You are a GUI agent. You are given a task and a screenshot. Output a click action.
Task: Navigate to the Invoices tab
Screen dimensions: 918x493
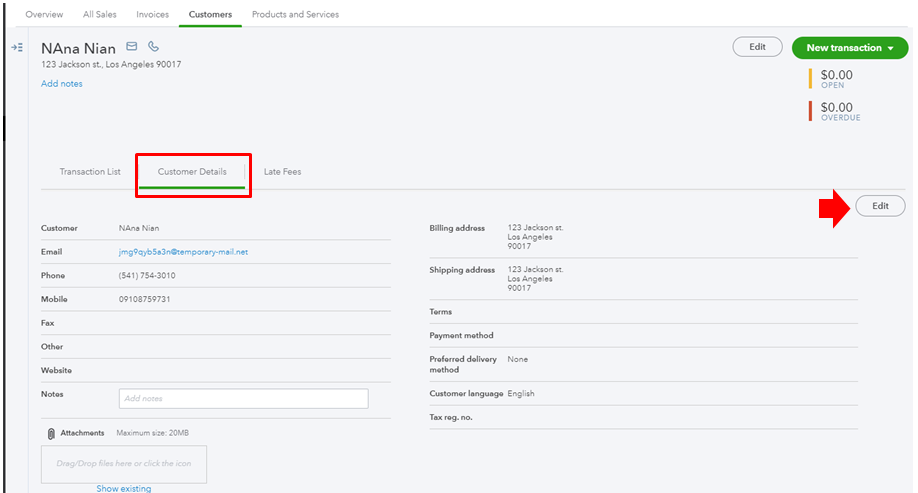(x=152, y=15)
